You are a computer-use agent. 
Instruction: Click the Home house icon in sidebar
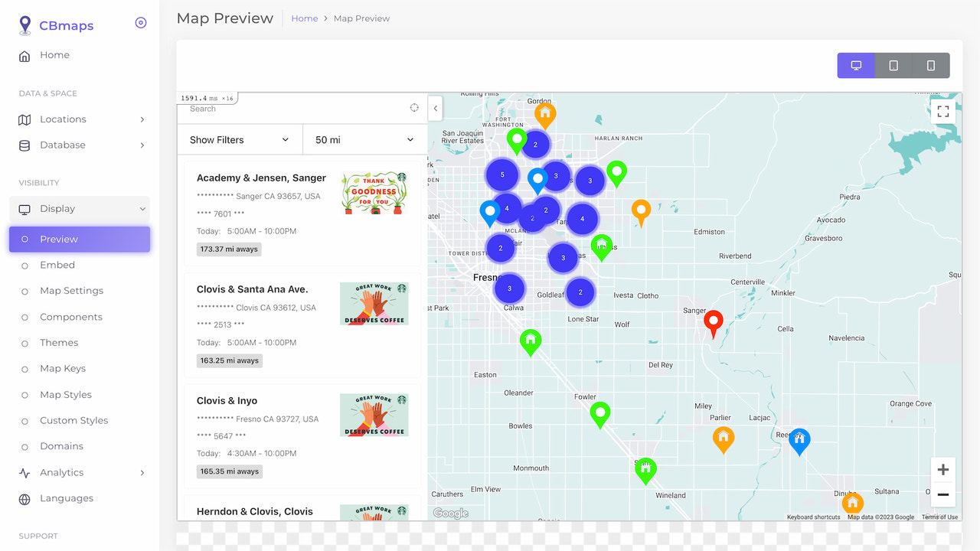click(x=25, y=55)
